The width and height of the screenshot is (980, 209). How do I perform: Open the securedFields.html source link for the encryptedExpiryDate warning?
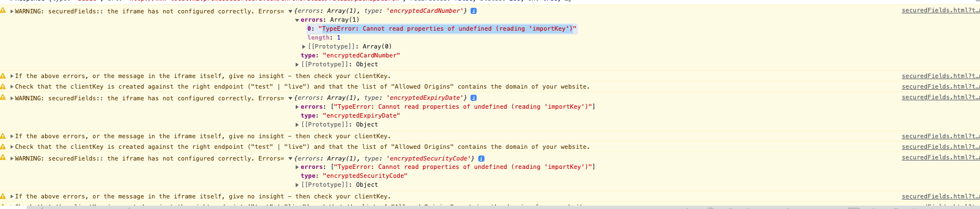click(940, 98)
